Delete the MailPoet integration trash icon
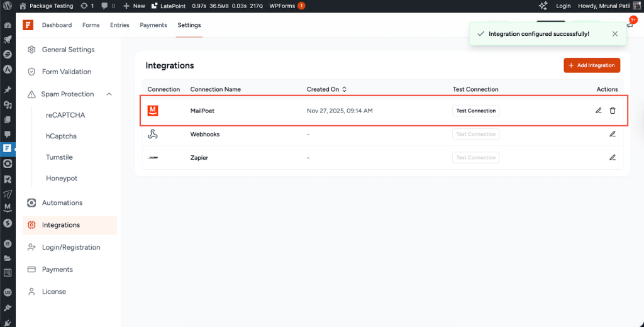The height and width of the screenshot is (327, 644). [613, 111]
